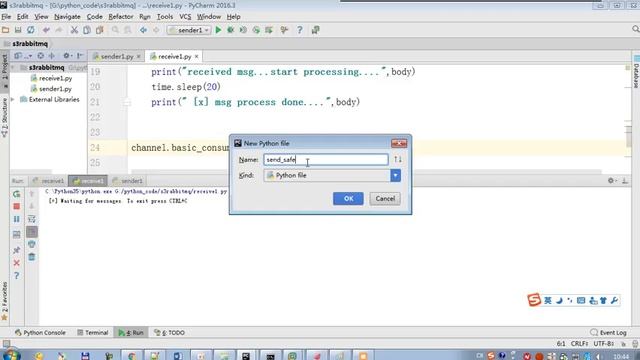The image size is (640, 360).
Task: Open the TODO tool window
Action: click(169, 333)
